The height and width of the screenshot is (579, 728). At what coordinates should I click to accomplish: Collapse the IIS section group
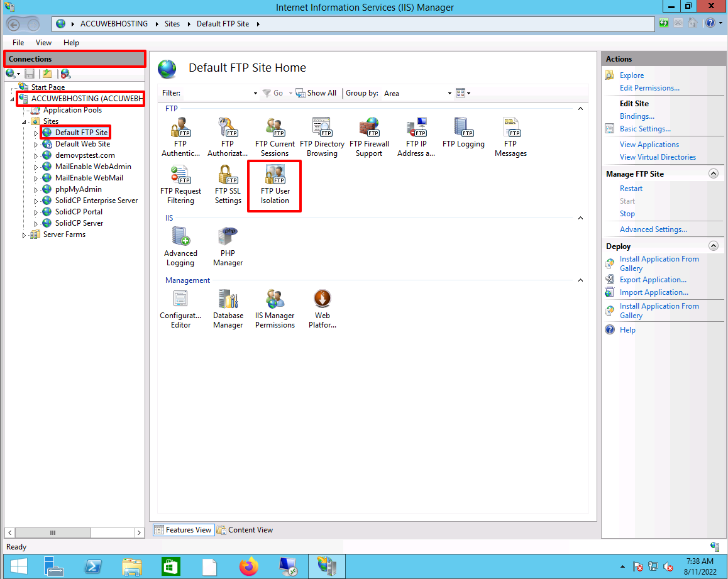pyautogui.click(x=580, y=218)
